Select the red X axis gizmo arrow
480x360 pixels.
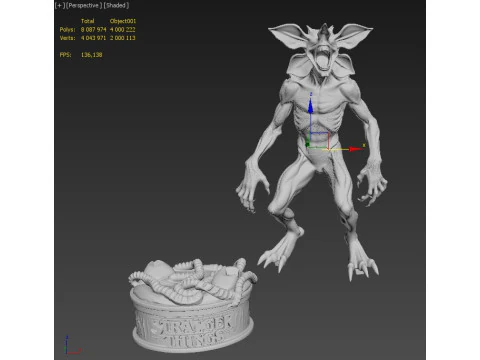(356, 149)
